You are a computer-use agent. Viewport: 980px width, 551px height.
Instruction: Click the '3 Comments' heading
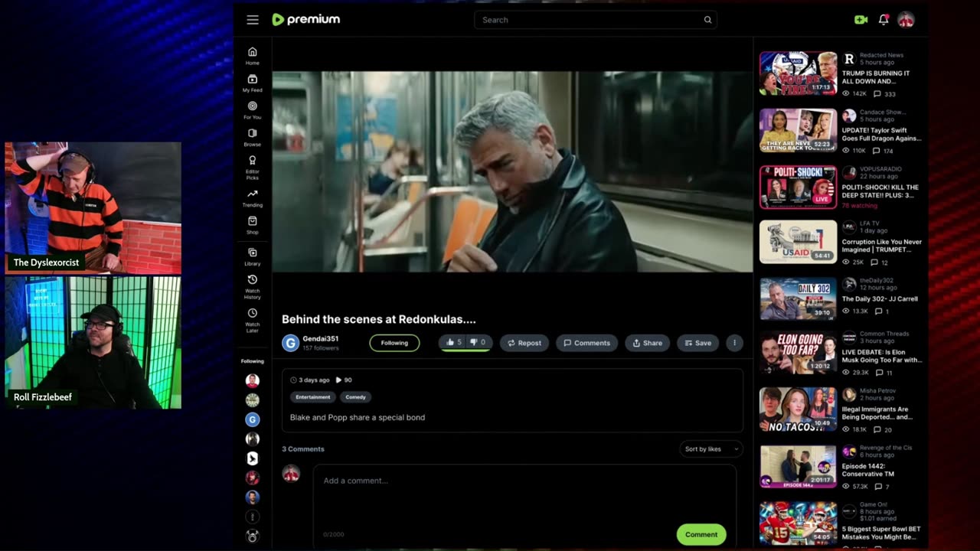click(303, 449)
